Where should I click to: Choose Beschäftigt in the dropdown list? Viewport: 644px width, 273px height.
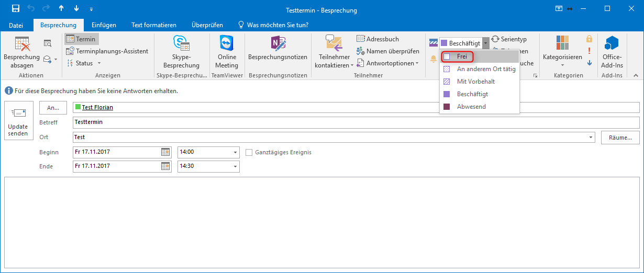tap(480, 94)
